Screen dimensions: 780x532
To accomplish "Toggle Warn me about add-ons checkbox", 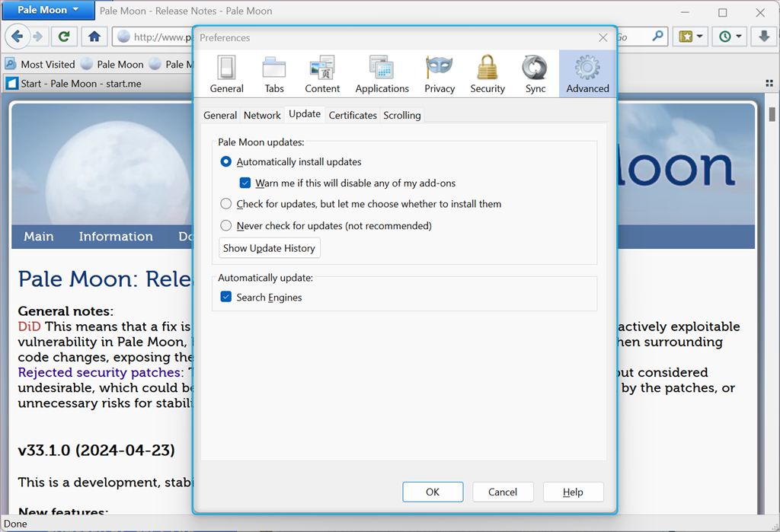I will [x=245, y=183].
